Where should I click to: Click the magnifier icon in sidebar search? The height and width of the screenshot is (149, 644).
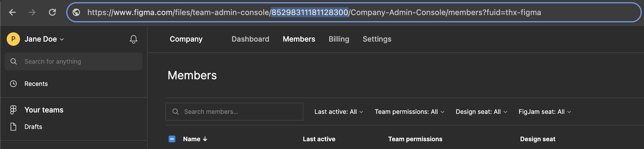coord(14,61)
